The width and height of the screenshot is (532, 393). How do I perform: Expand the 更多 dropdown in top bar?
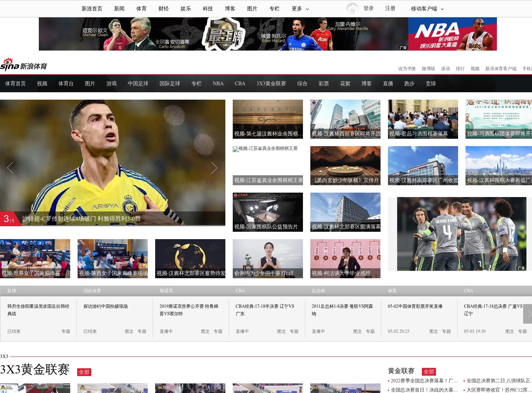point(300,8)
